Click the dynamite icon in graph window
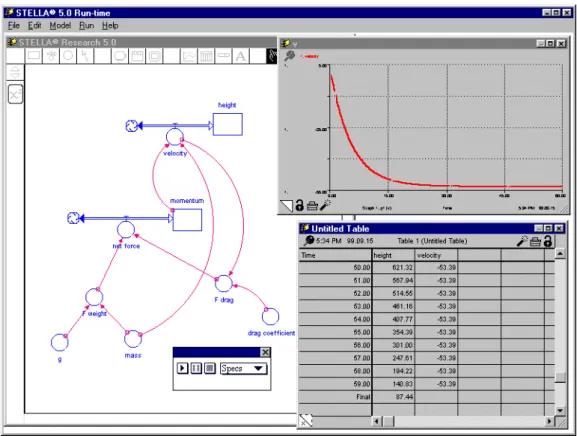The width and height of the screenshot is (577, 436). 325,205
